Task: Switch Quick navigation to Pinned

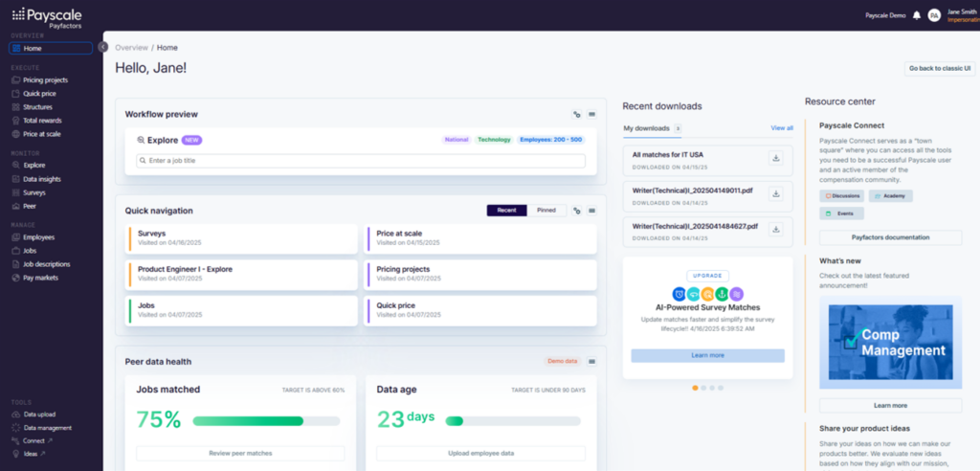Action: tap(546, 210)
